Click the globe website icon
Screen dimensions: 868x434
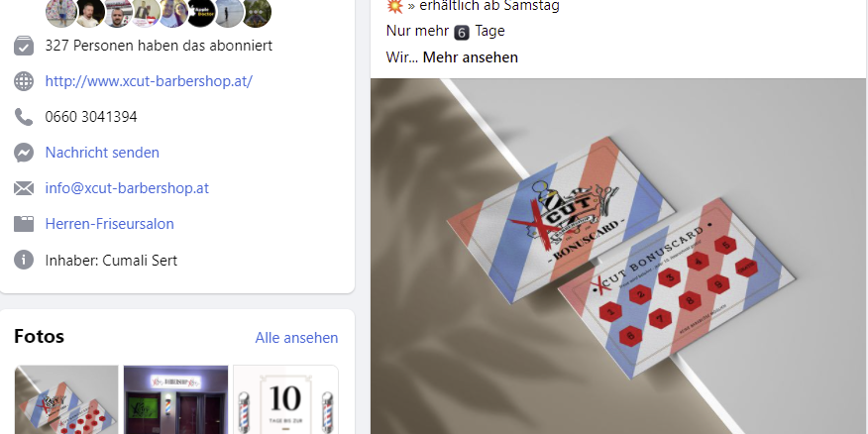pos(24,81)
